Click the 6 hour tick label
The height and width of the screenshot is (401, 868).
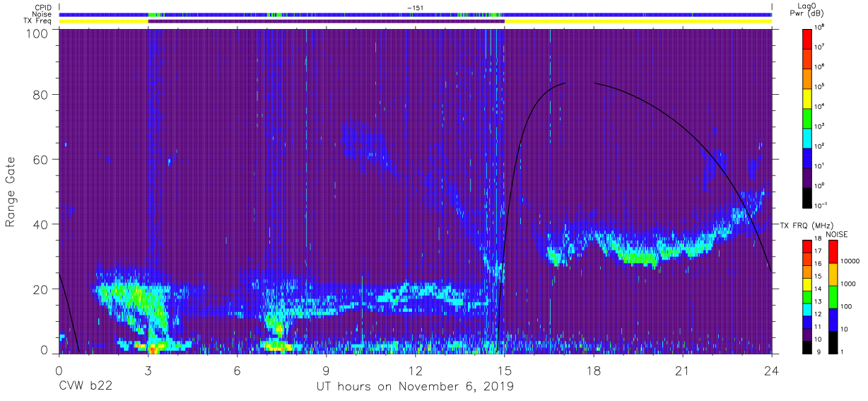(x=237, y=371)
